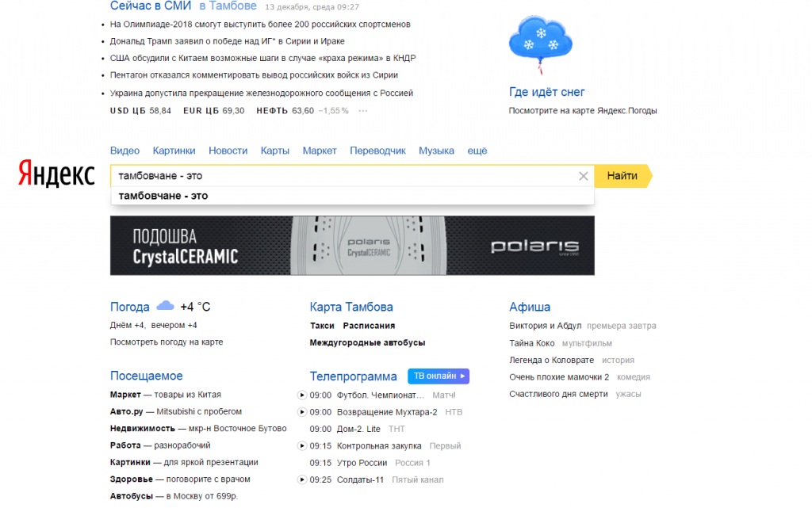Open Посещаемое heading
The width and height of the screenshot is (812, 508).
click(146, 376)
